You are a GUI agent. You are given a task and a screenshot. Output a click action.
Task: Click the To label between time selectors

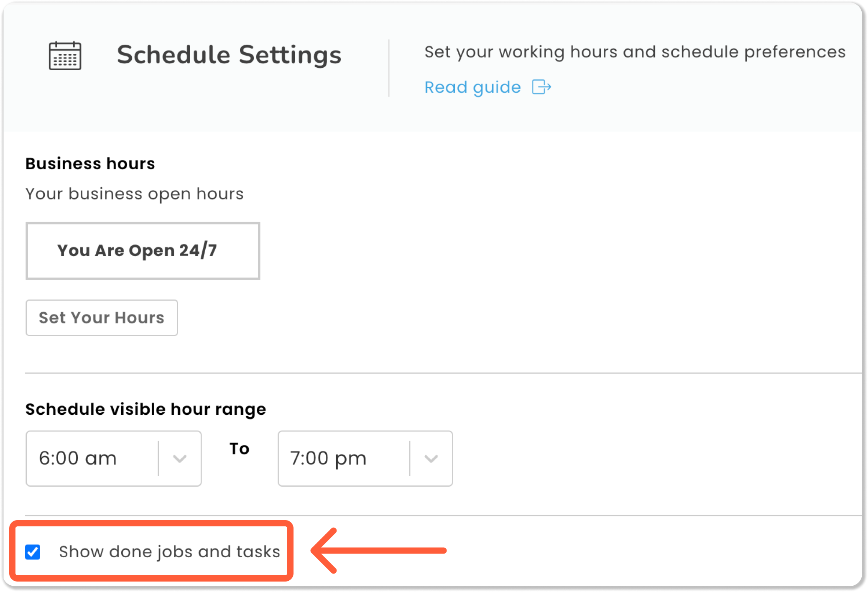tap(240, 449)
